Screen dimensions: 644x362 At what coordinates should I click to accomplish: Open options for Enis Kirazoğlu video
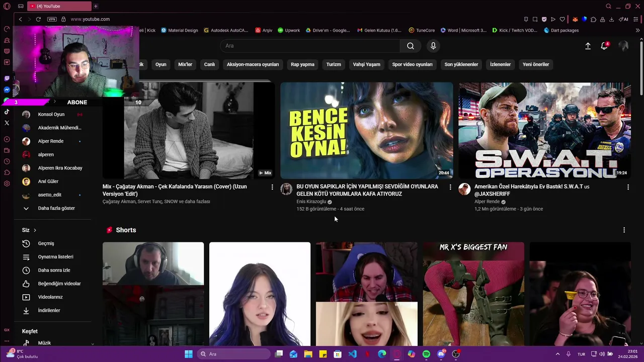(450, 187)
